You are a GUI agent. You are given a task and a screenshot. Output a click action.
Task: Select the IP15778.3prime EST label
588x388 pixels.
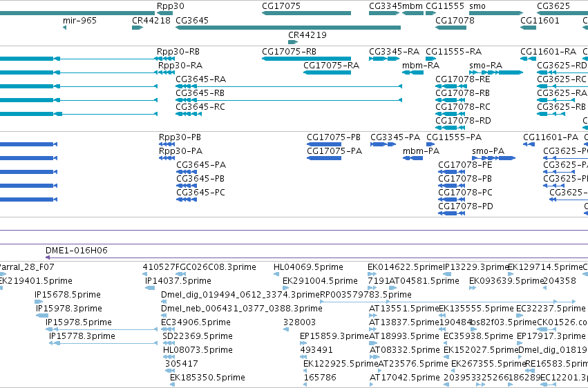point(82,336)
